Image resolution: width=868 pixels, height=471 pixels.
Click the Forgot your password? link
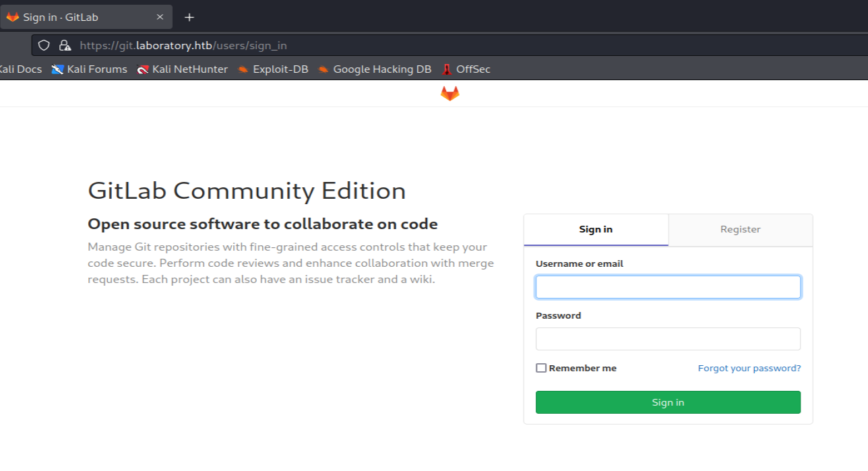(749, 368)
